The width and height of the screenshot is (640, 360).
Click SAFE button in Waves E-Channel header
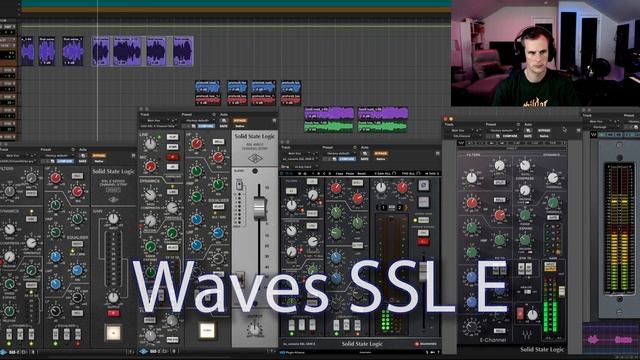pos(528,136)
